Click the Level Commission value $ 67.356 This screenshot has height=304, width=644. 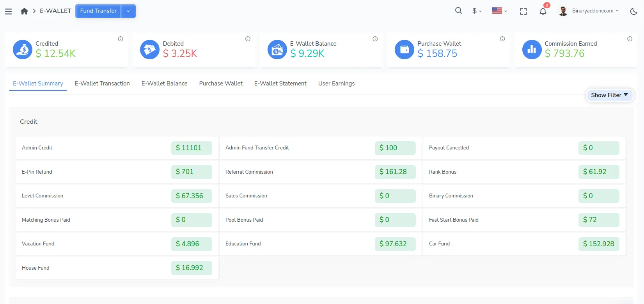tap(192, 196)
